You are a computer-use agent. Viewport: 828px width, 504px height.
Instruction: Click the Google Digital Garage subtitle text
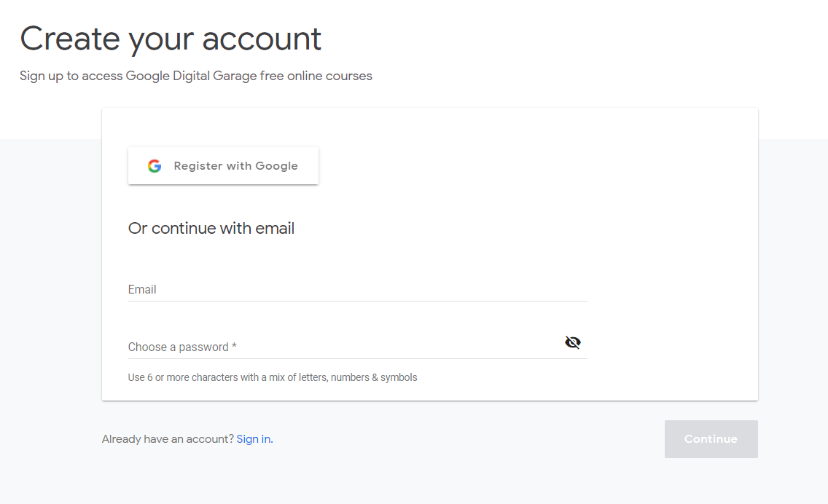coord(196,76)
